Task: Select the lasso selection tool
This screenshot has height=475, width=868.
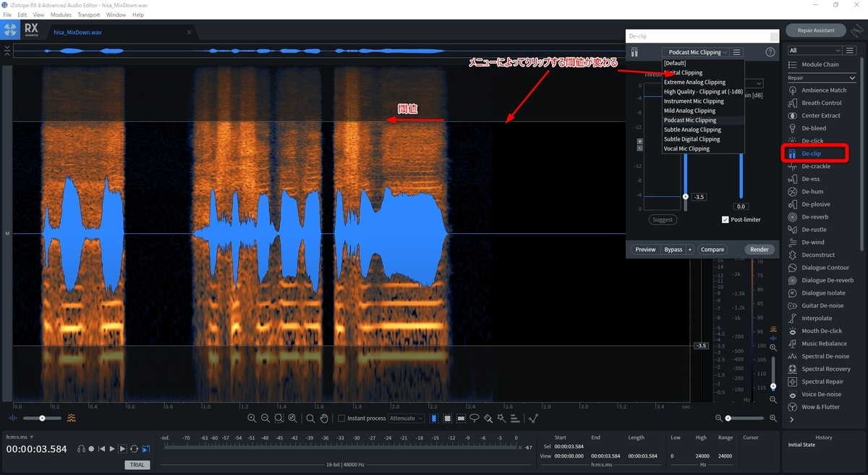Action: tap(475, 419)
